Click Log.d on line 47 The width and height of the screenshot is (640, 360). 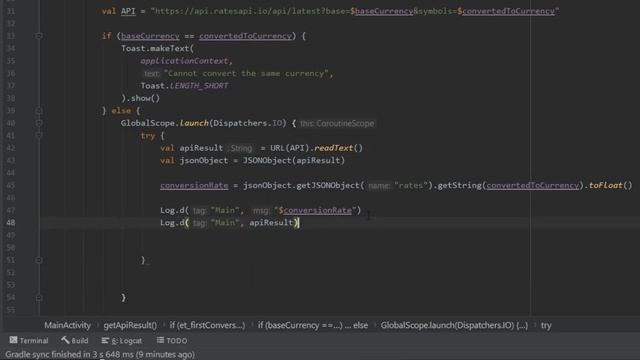point(172,210)
